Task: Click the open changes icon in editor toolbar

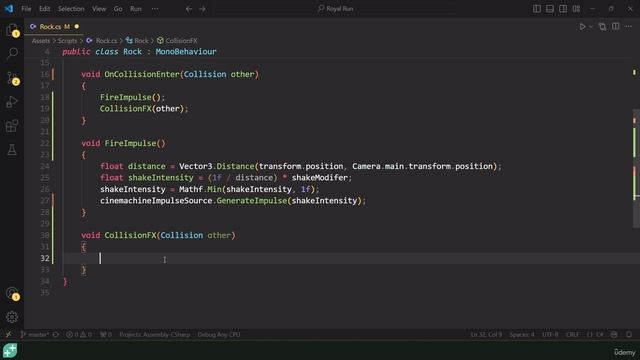Action: coord(602,27)
